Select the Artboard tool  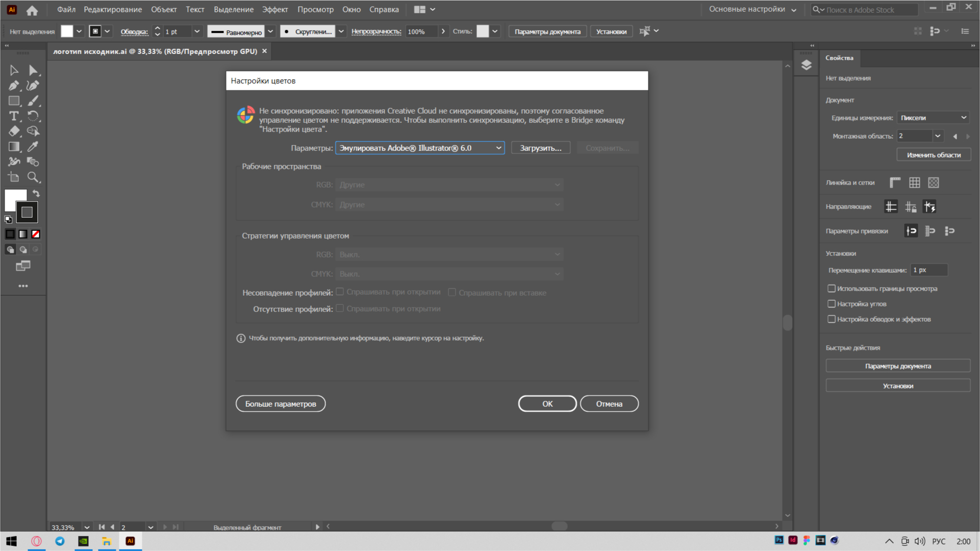tap(14, 177)
